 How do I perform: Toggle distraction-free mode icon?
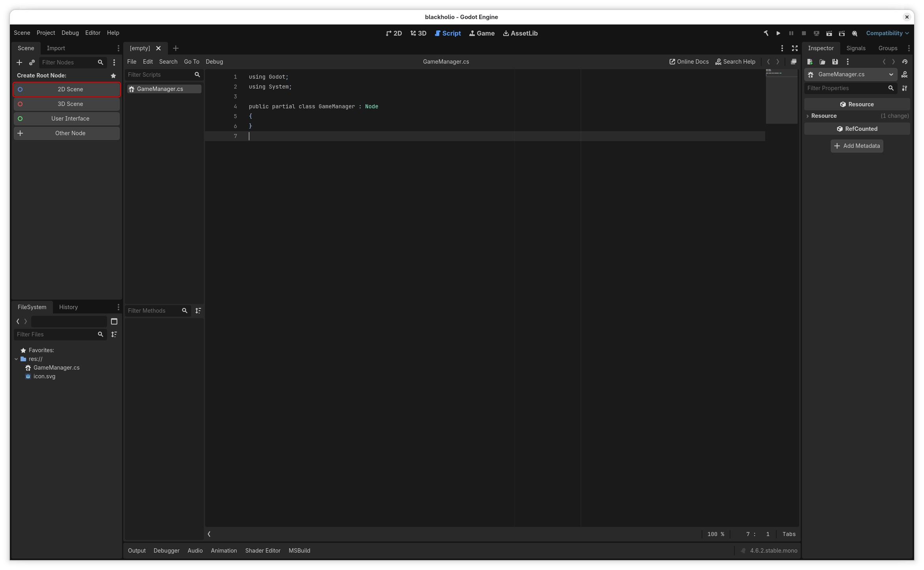click(795, 48)
